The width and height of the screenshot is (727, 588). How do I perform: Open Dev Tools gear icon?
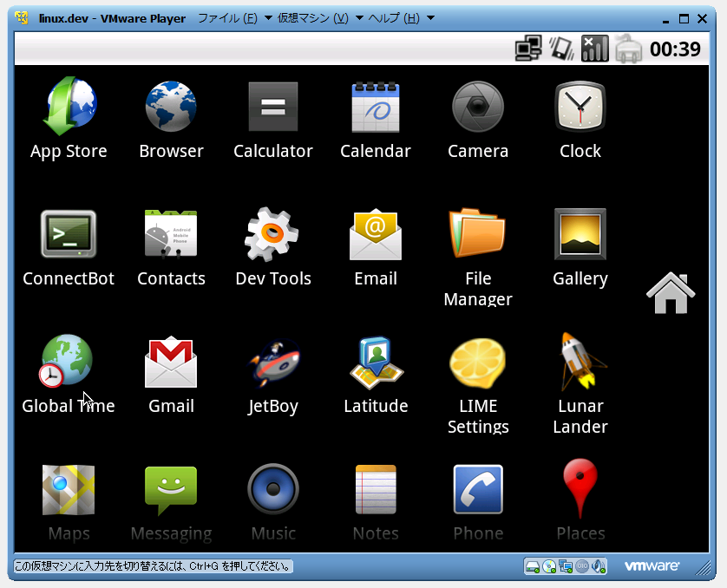click(x=272, y=234)
